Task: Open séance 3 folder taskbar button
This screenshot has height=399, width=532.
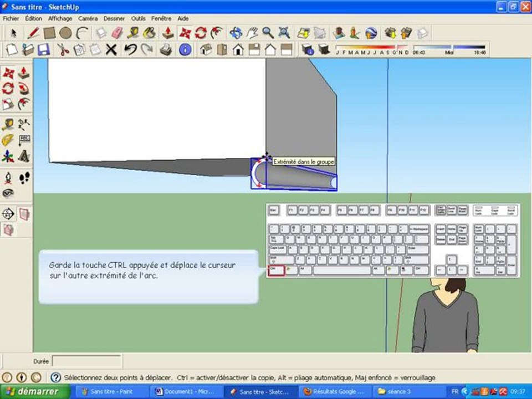Action: (408, 392)
